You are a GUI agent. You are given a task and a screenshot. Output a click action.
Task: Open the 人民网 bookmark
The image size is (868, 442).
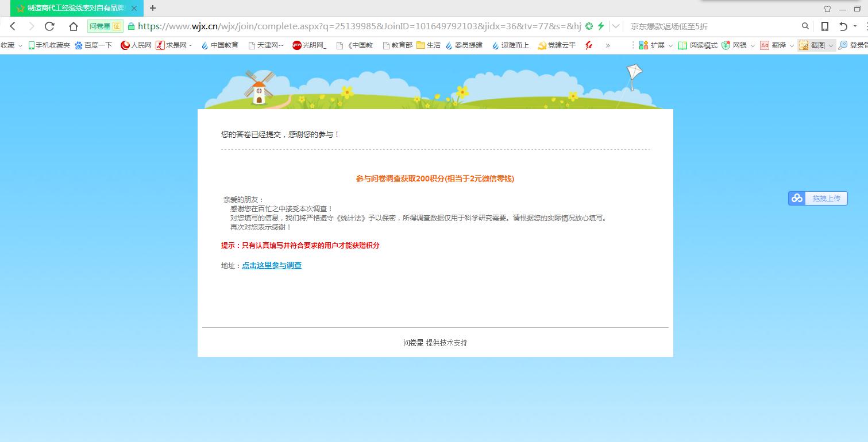136,45
